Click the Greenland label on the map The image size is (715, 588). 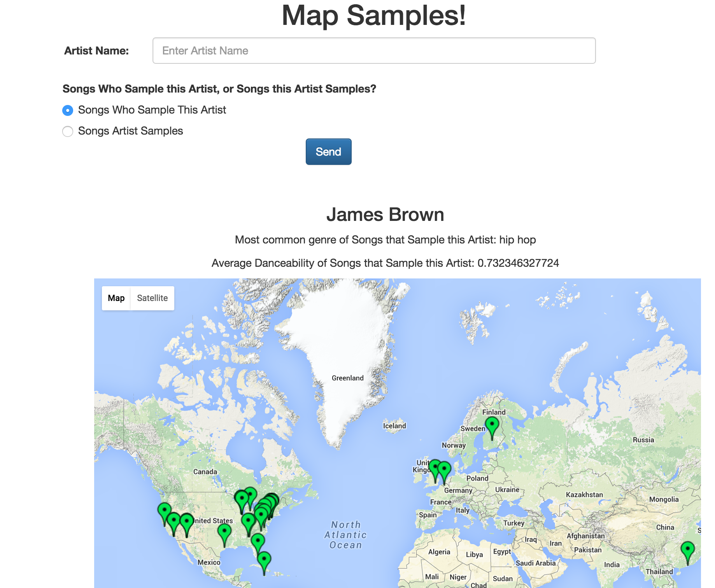[347, 378]
